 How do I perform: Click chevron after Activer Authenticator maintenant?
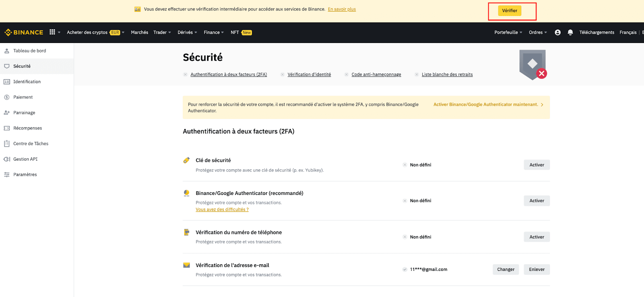tap(542, 105)
